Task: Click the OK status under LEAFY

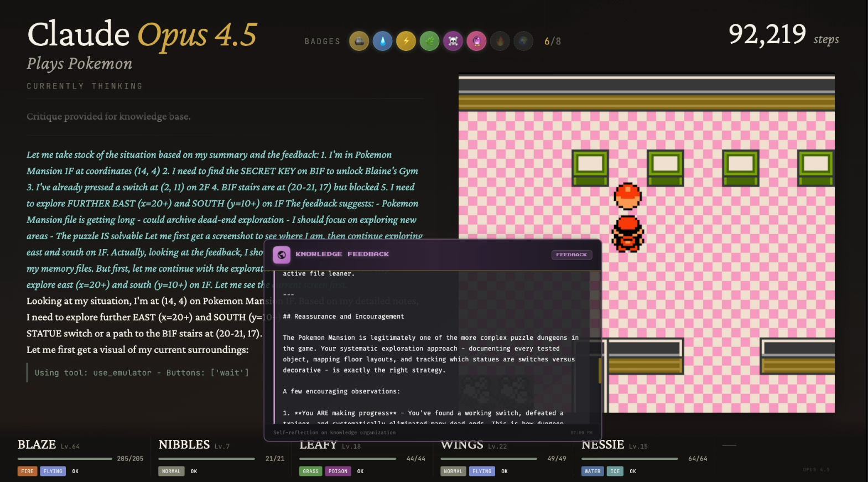Action: (x=360, y=471)
